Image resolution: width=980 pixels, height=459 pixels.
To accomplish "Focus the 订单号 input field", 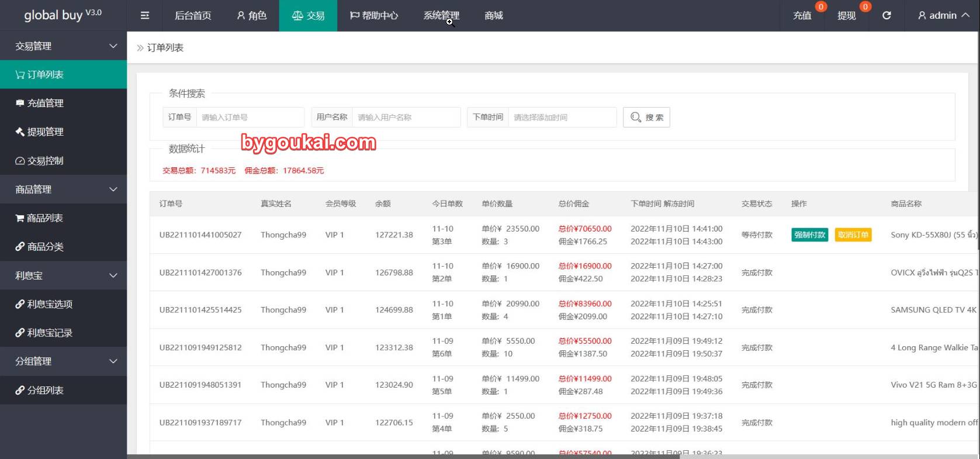I will pyautogui.click(x=250, y=118).
